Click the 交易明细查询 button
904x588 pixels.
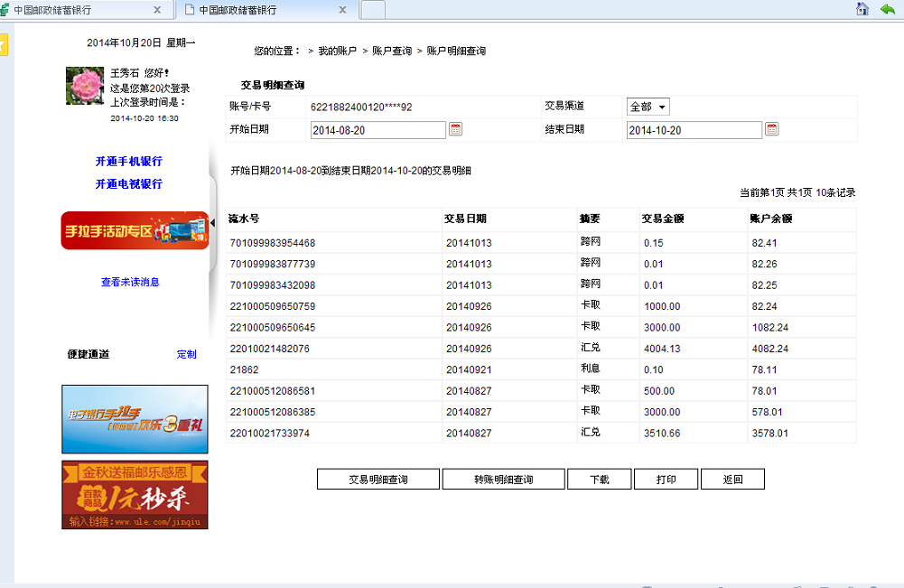pos(378,480)
